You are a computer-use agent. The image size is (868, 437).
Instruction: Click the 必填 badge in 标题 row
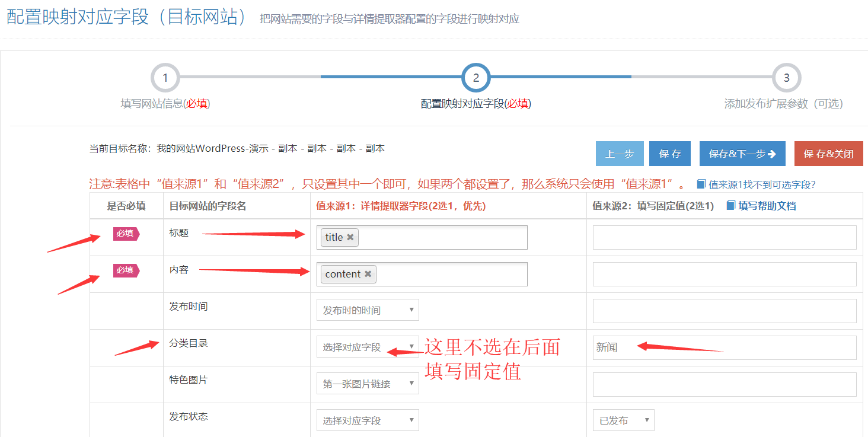[x=126, y=234]
